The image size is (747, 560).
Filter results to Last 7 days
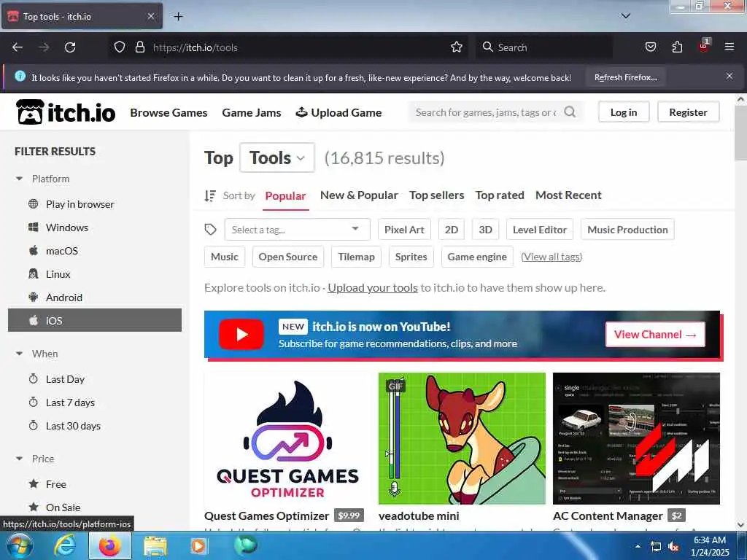95,402
